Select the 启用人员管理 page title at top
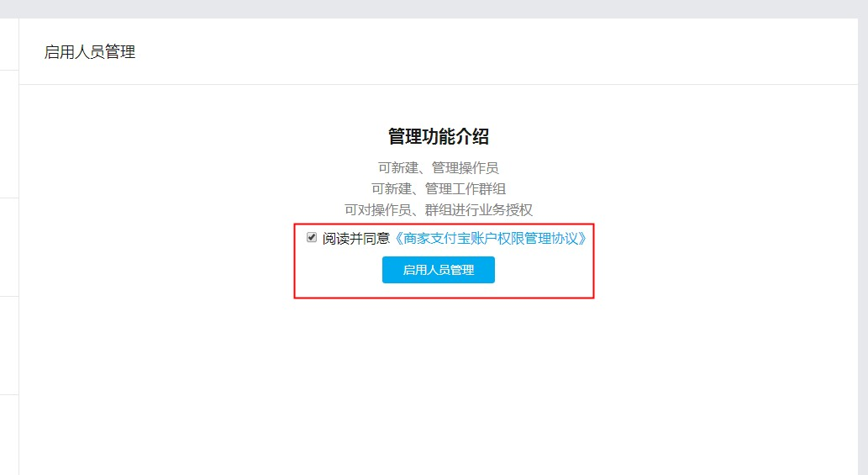 [90, 52]
